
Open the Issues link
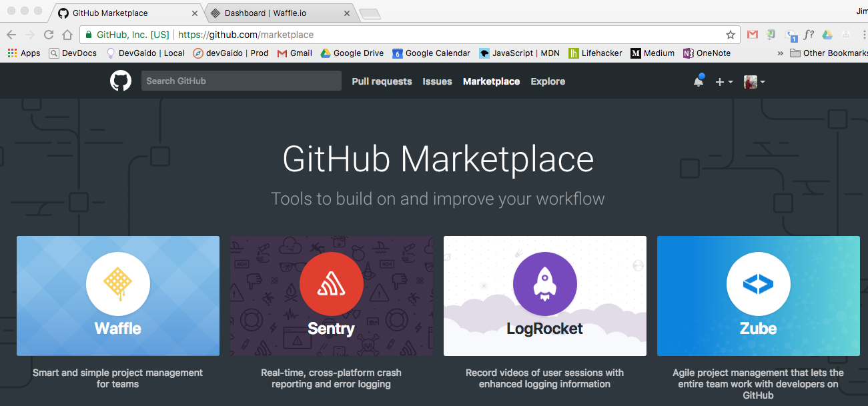point(437,81)
